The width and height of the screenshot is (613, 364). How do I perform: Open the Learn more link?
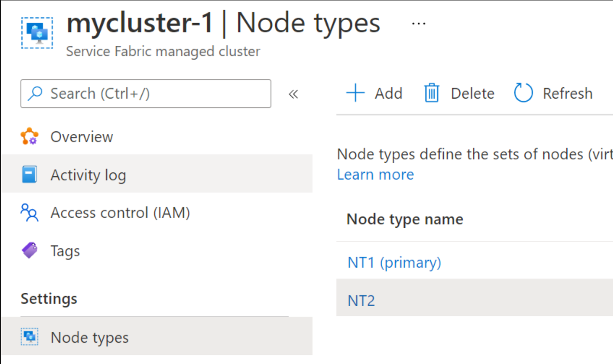tap(375, 174)
